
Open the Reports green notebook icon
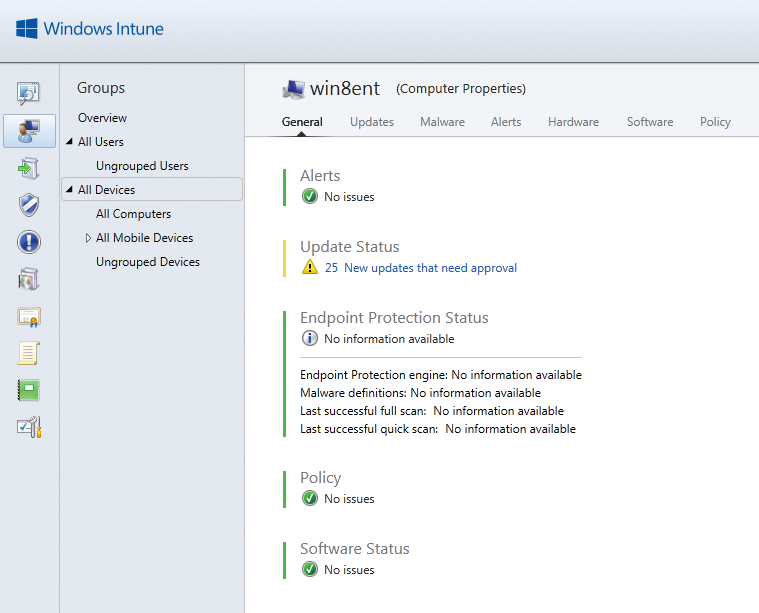(x=29, y=390)
